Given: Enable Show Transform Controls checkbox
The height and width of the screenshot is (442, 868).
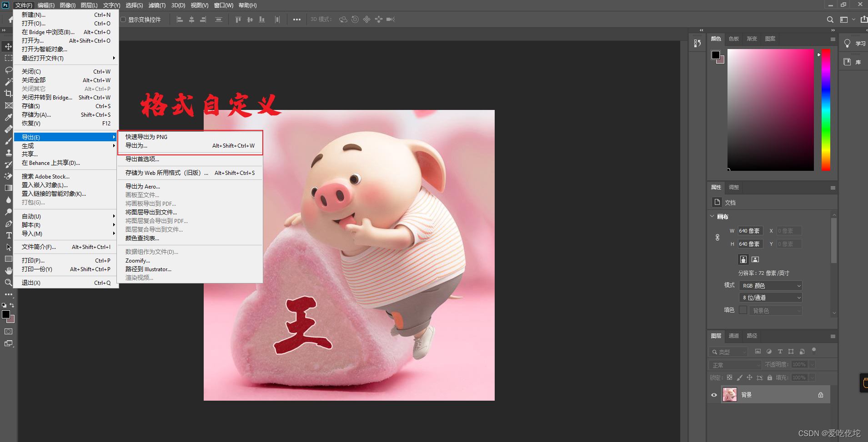Looking at the screenshot, I should tap(123, 20).
